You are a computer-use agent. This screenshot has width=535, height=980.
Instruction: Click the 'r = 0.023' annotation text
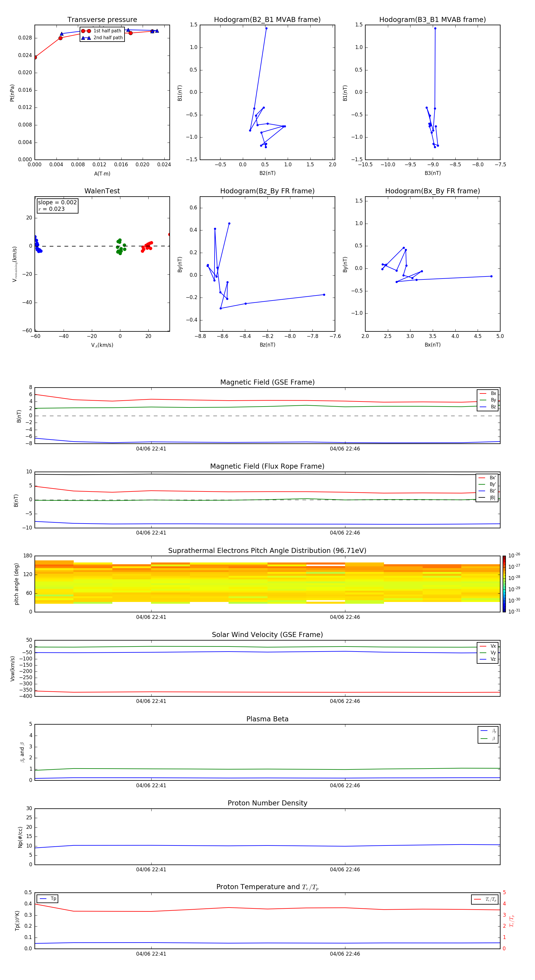(51, 209)
